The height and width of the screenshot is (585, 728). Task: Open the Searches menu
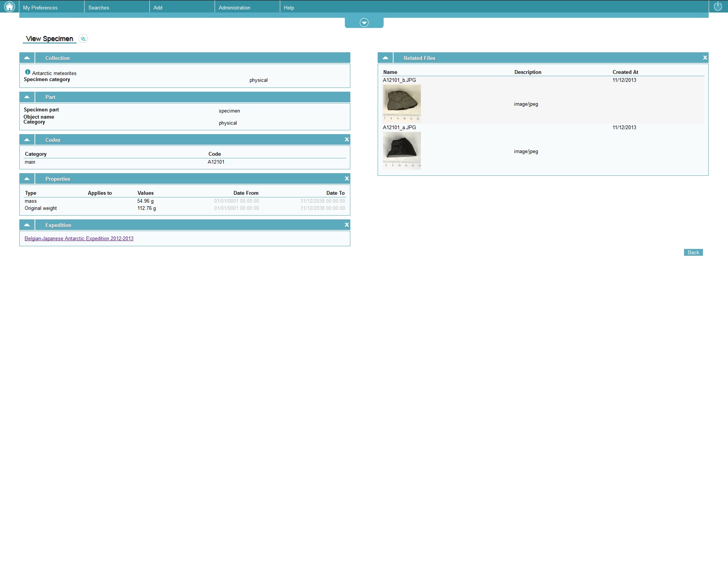coord(99,8)
